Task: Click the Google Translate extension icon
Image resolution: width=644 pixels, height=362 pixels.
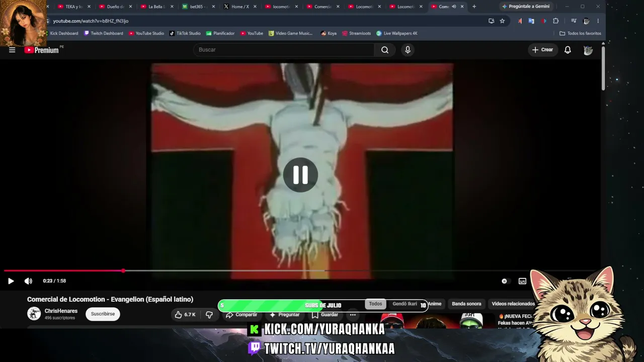Action: (531, 21)
